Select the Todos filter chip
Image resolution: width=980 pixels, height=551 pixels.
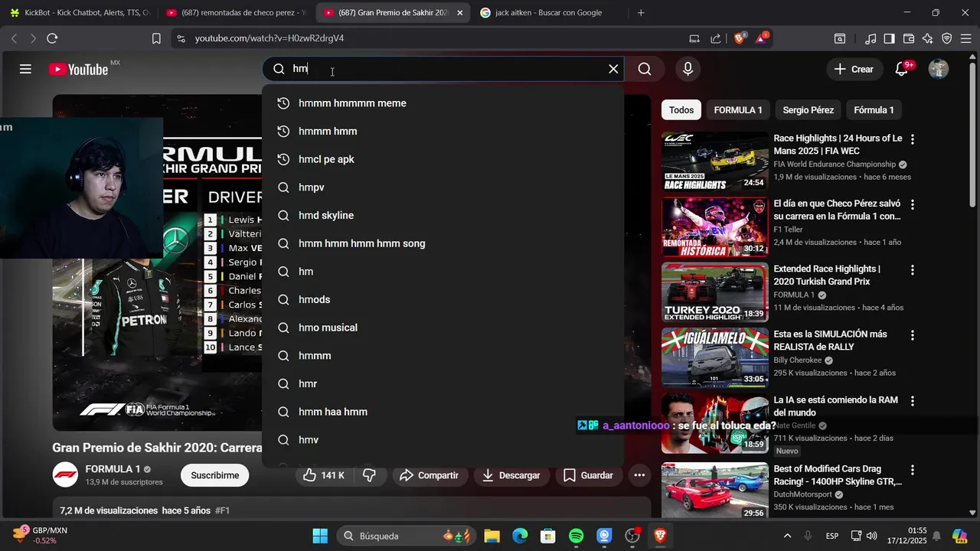pos(681,110)
